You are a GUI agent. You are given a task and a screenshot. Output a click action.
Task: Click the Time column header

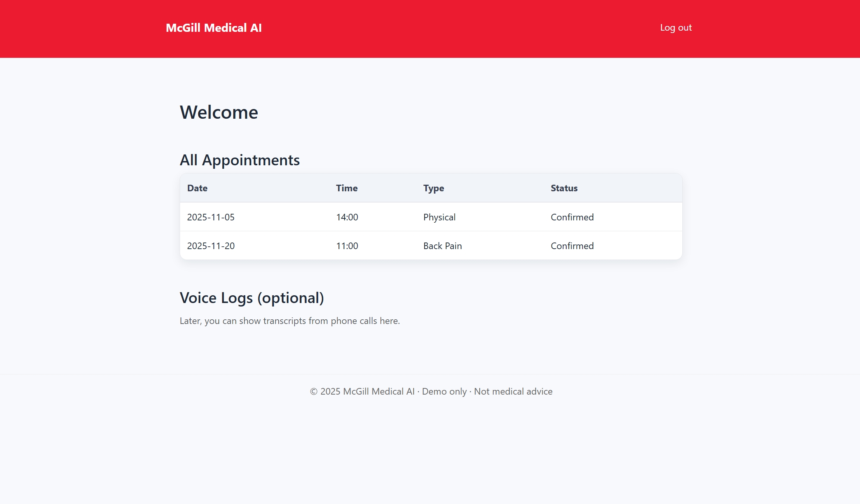pos(347,188)
